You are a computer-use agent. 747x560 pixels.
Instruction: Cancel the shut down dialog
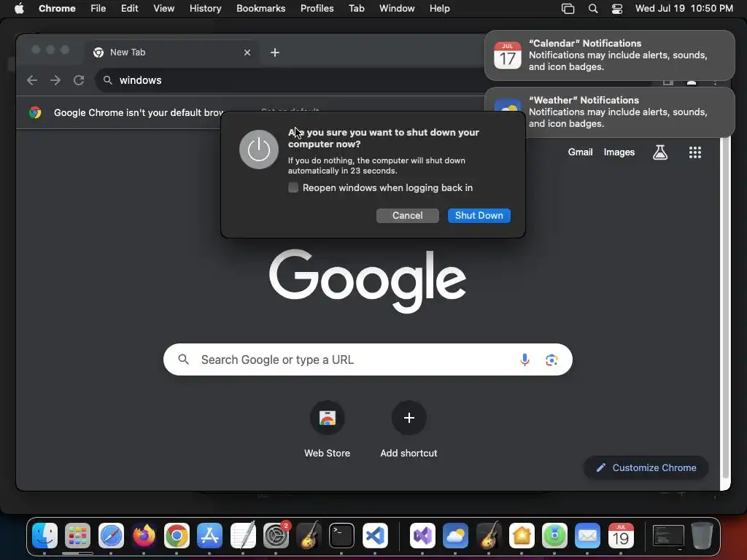pyautogui.click(x=407, y=216)
